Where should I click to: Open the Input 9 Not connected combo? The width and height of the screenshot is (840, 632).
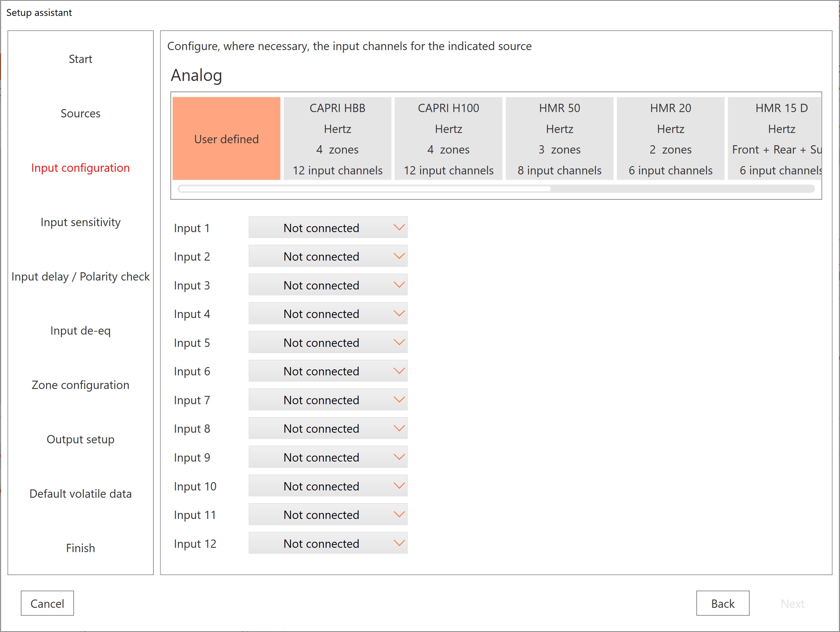(x=328, y=457)
